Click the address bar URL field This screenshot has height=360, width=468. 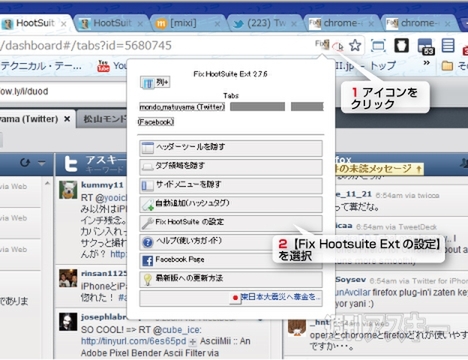tap(157, 45)
